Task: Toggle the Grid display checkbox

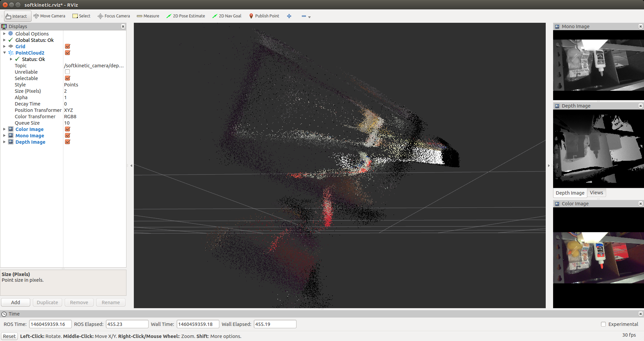Action: [x=67, y=46]
